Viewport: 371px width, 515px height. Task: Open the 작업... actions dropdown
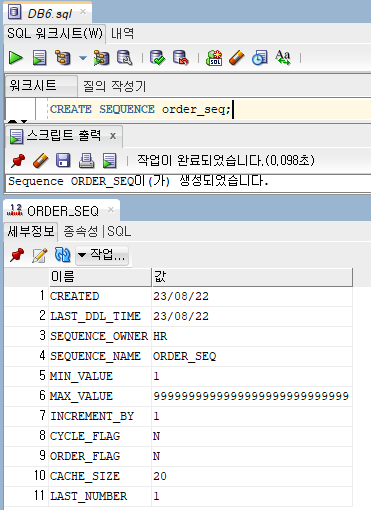(x=102, y=256)
